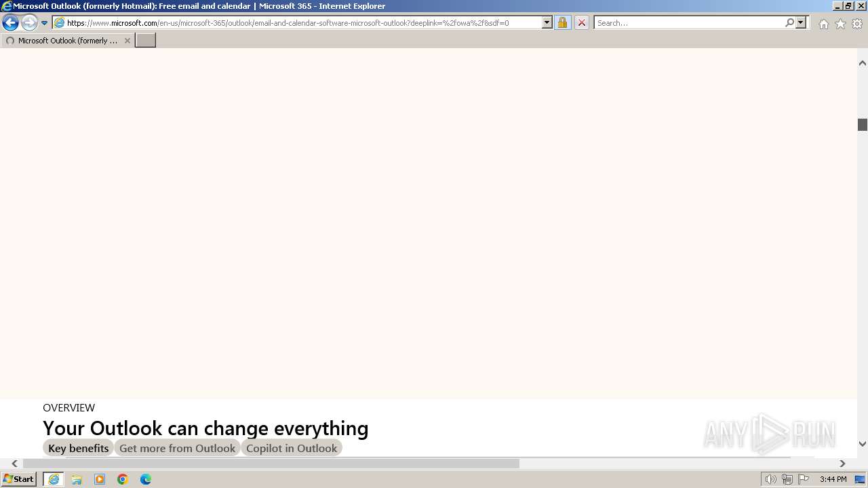The image size is (868, 488).
Task: Click the horizontal scrollbar left arrow
Action: (x=14, y=464)
